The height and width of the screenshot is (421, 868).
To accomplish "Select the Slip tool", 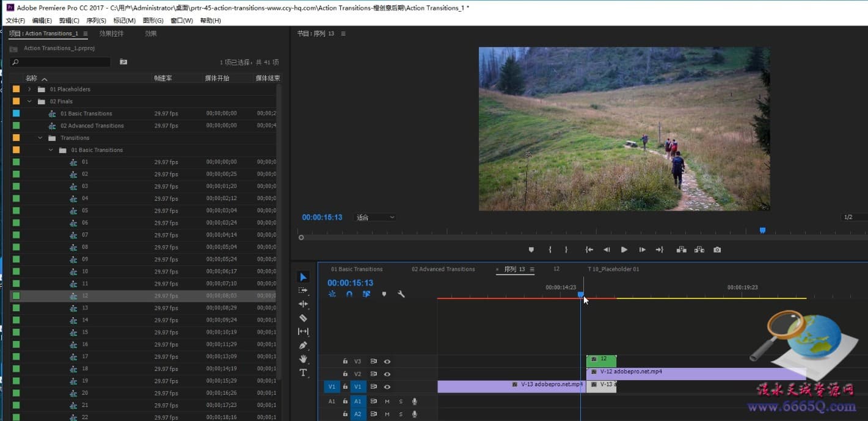I will pos(303,331).
